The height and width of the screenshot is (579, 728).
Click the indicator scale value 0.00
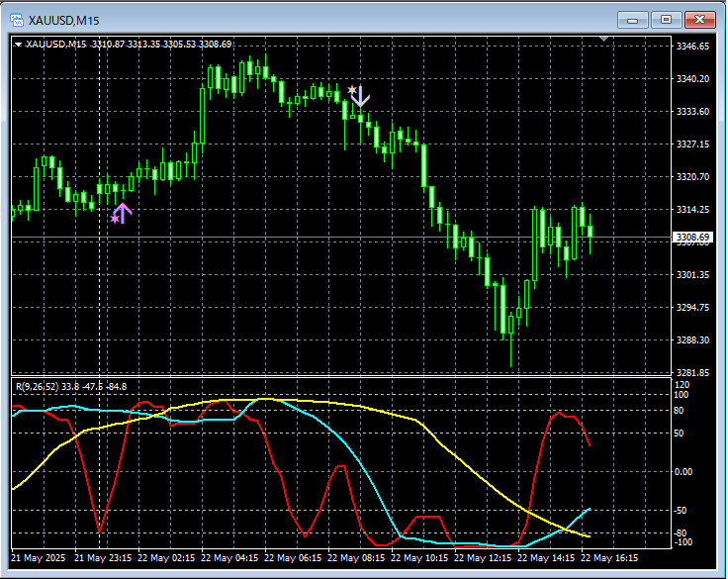point(682,472)
